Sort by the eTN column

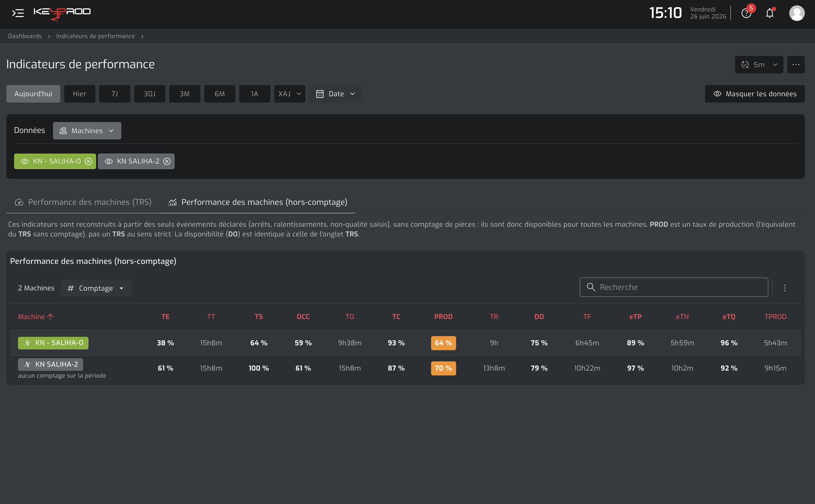click(x=682, y=317)
